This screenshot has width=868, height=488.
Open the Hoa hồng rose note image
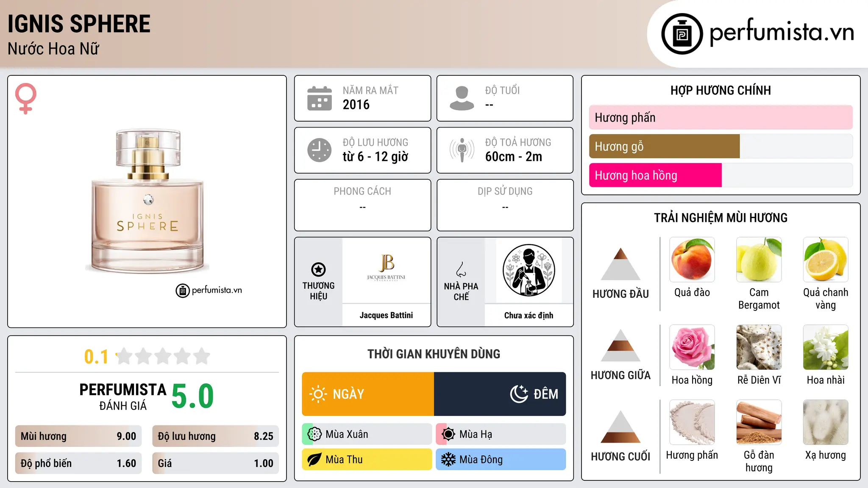[692, 347]
